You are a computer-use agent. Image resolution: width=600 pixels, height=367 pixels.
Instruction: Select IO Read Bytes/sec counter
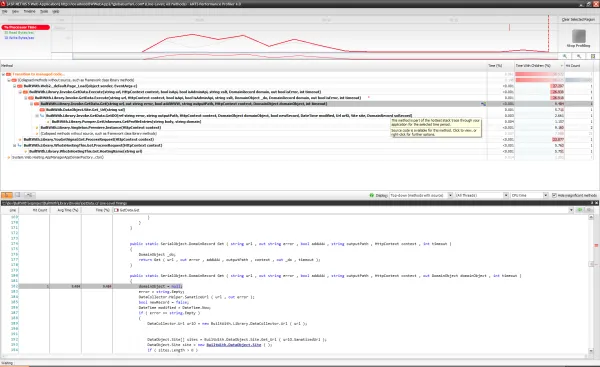[x=19, y=33]
